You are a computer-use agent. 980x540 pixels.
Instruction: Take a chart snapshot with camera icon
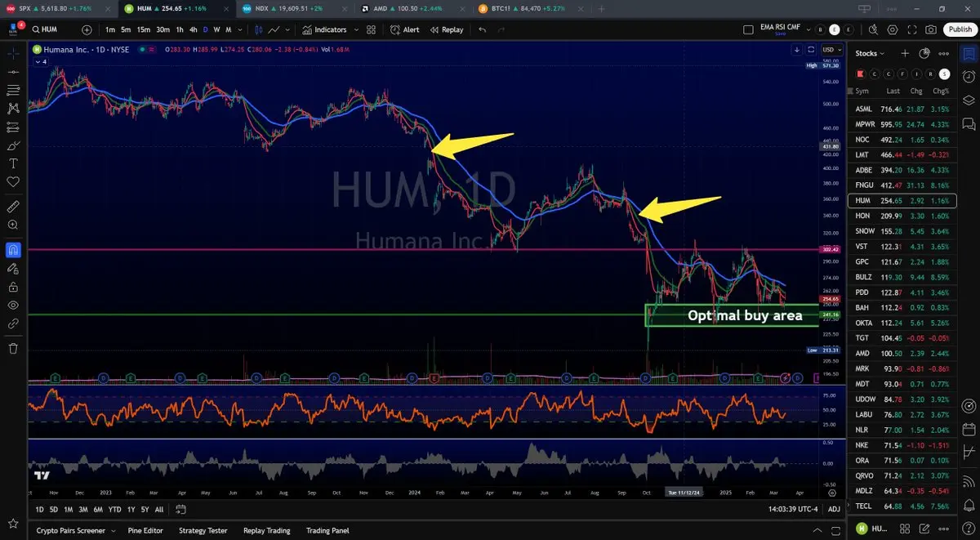[932, 29]
